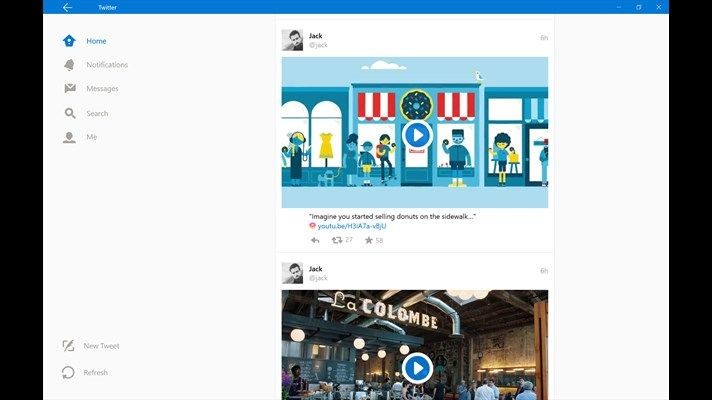The image size is (712, 400).
Task: Select the Home menu label
Action: click(x=96, y=41)
